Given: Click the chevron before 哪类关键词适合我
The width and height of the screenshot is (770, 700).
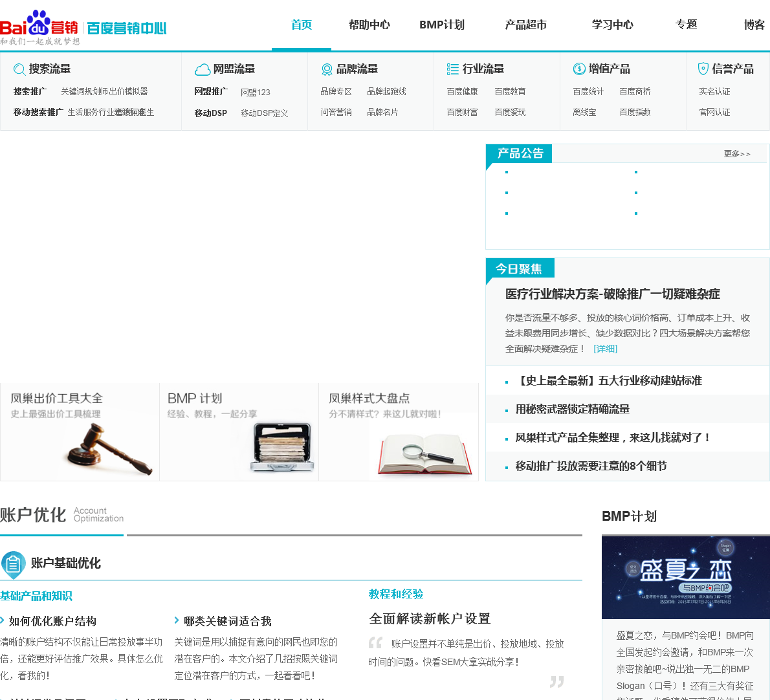Looking at the screenshot, I should click(x=177, y=620).
